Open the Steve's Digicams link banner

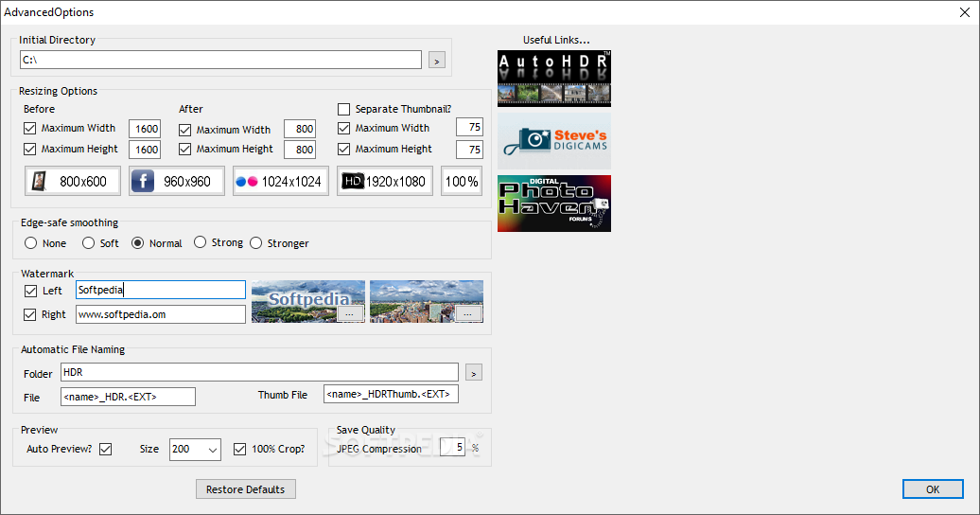(553, 141)
